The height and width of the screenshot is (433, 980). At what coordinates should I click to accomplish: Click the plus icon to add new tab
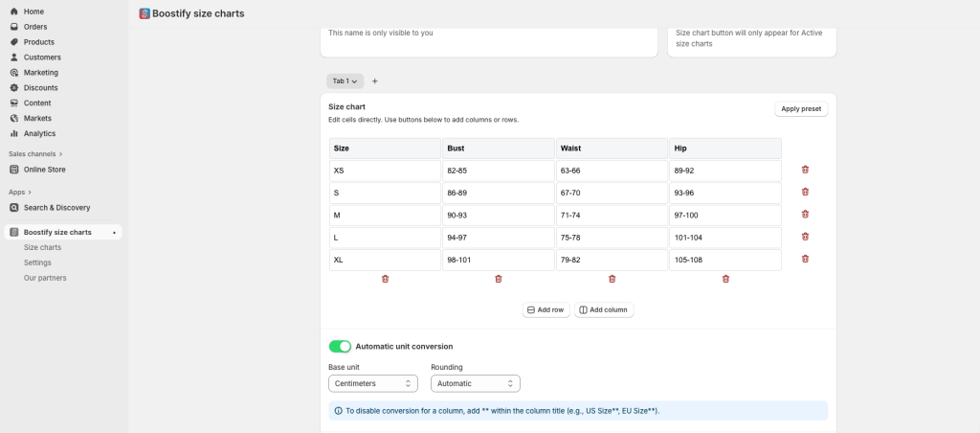[x=375, y=81]
